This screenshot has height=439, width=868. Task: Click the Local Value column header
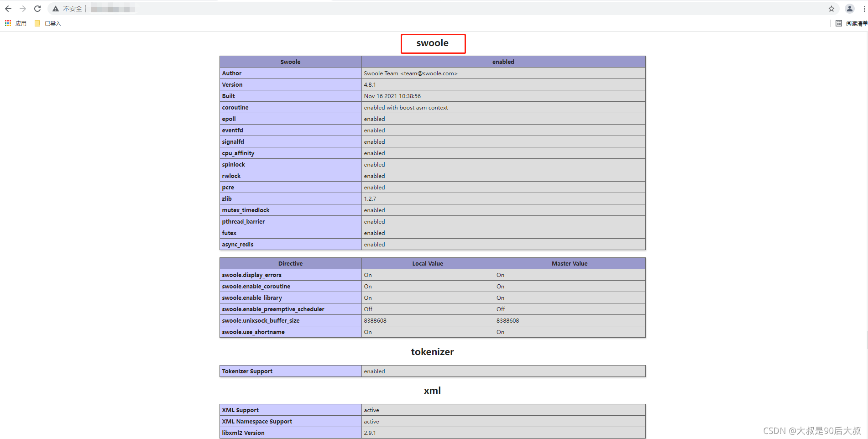(428, 263)
